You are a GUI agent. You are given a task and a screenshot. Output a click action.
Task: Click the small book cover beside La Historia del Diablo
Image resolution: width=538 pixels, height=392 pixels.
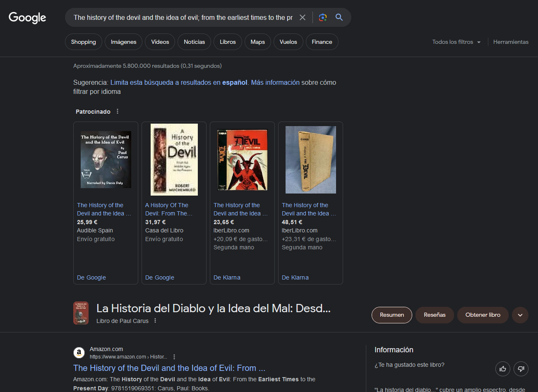[x=81, y=313]
